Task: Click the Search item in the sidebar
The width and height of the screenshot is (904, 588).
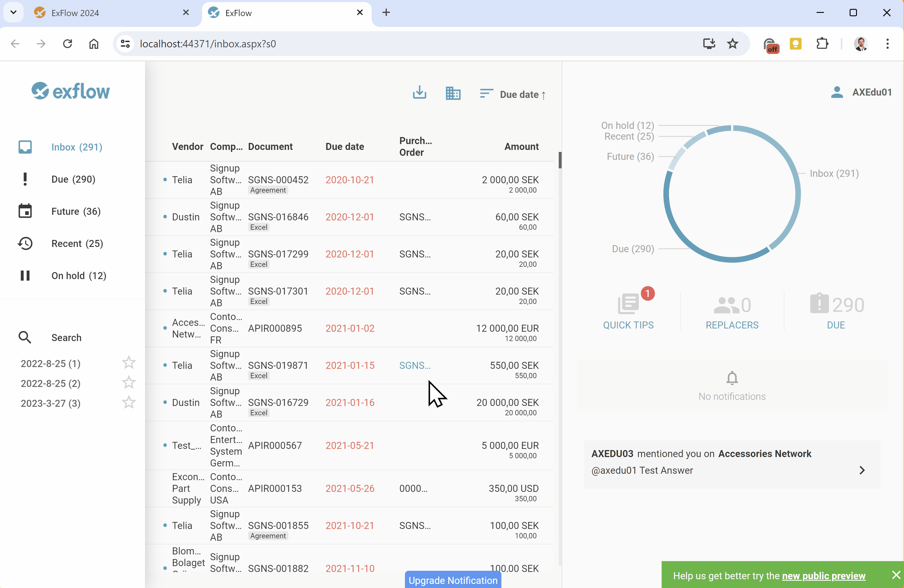Action: pyautogui.click(x=66, y=338)
